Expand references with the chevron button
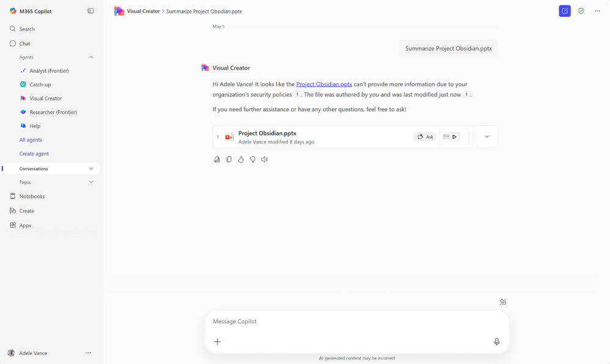 click(487, 137)
